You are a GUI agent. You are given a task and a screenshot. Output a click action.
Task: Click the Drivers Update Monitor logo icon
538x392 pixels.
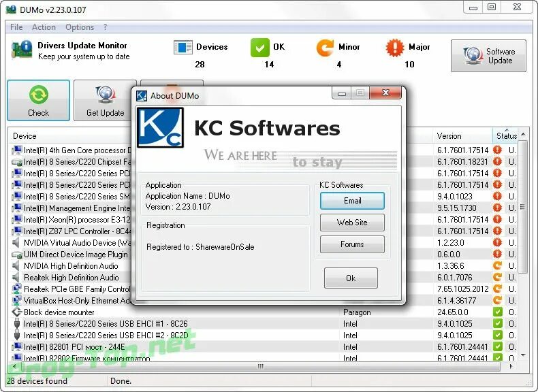[22, 50]
